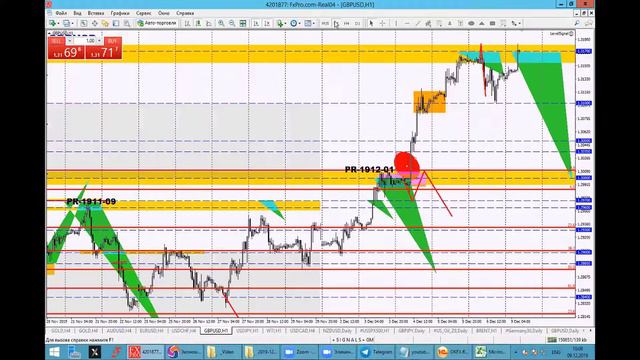The height and width of the screenshot is (360, 640).
Task: Toggle the Авто-торговля auto trading button
Action: coord(157,23)
